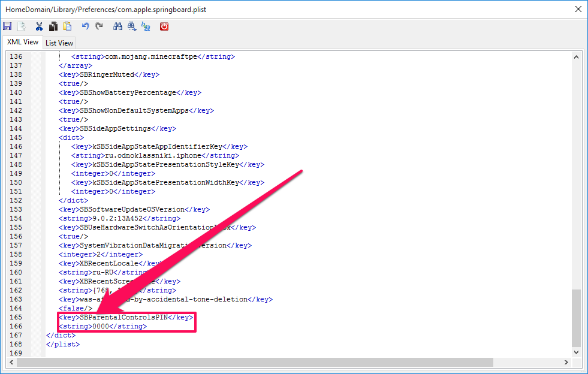This screenshot has width=588, height=374.
Task: Click the vertical scrollbar up arrow
Action: 577,57
